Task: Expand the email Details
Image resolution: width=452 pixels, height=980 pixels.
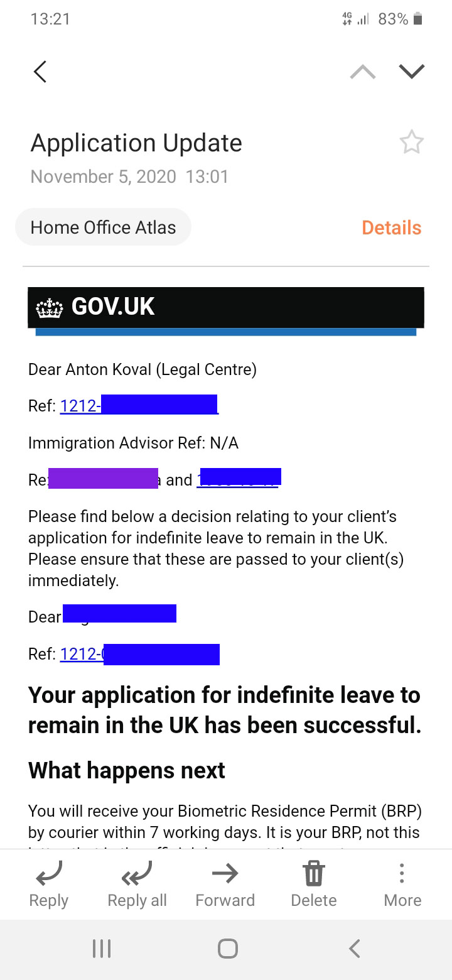Action: pos(392,227)
